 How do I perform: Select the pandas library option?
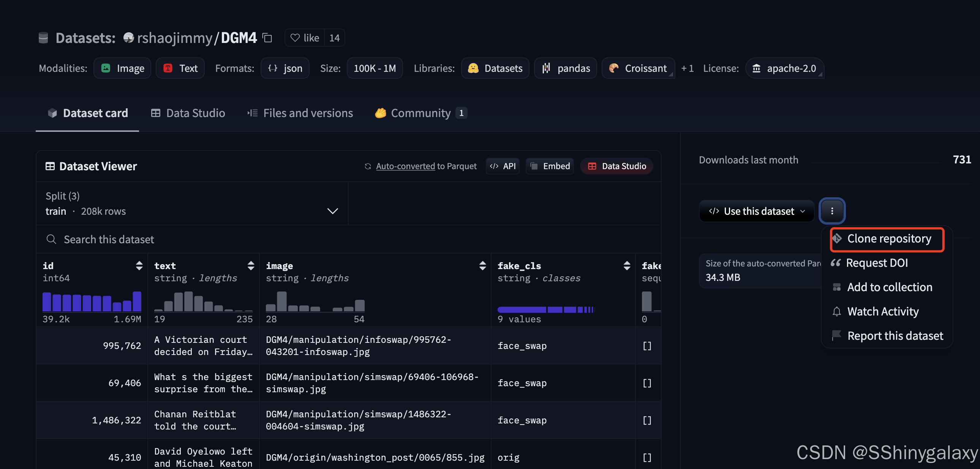565,68
